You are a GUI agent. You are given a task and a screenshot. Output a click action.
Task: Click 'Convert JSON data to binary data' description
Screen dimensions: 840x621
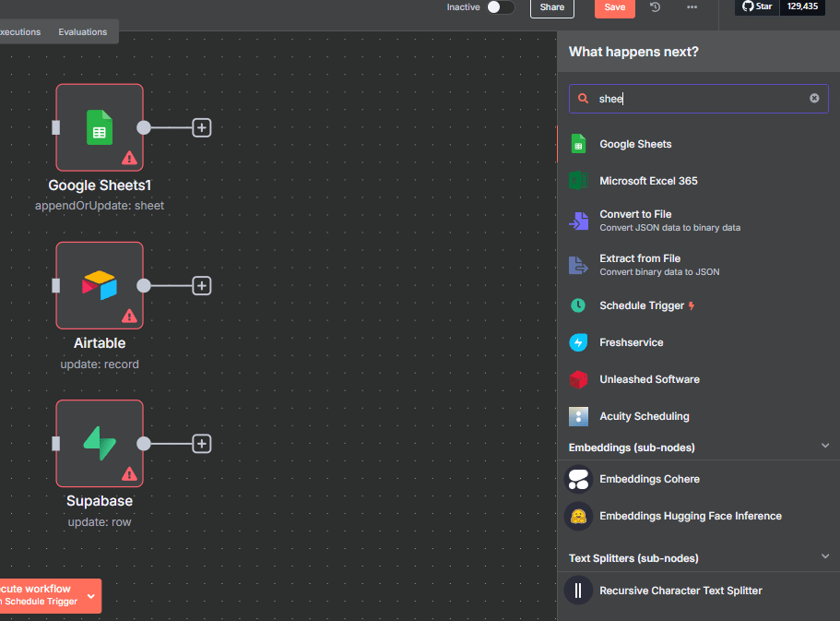click(x=669, y=228)
